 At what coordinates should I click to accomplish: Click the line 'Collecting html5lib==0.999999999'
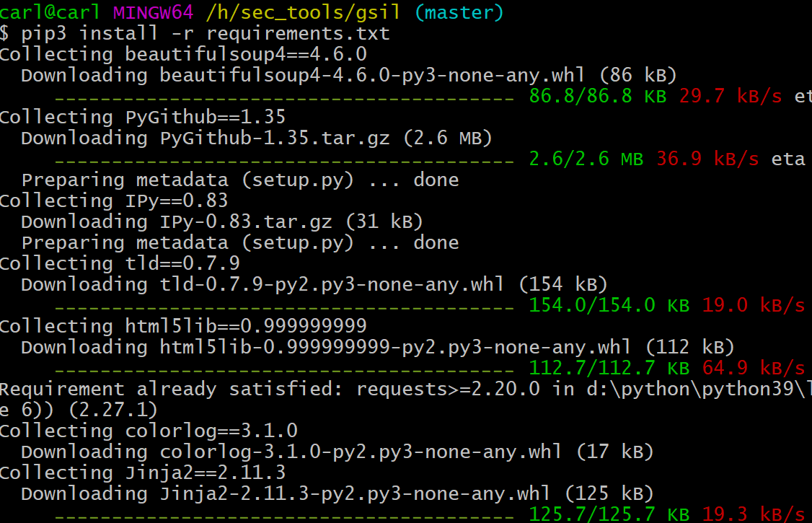pos(183,326)
